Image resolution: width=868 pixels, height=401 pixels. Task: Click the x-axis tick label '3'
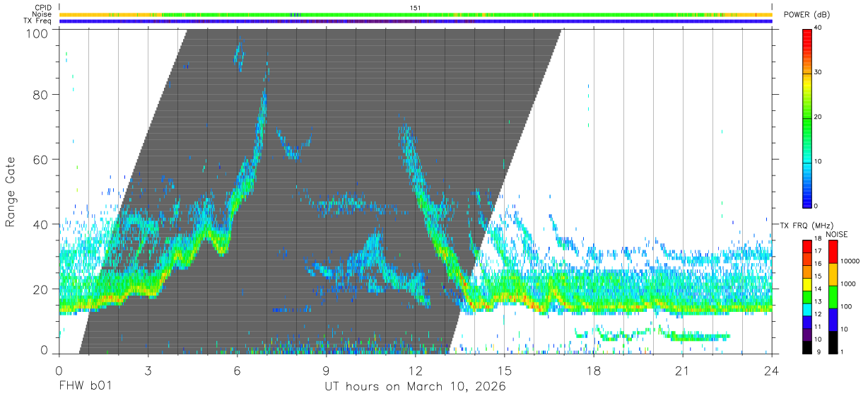(x=148, y=370)
